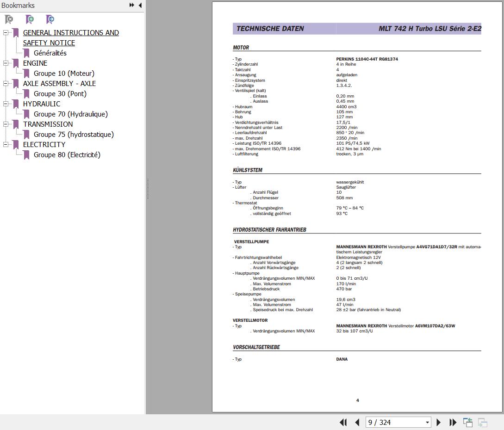Click bookmark icon beside TRANSMISSION
504x430 pixels.
pyautogui.click(x=16, y=124)
